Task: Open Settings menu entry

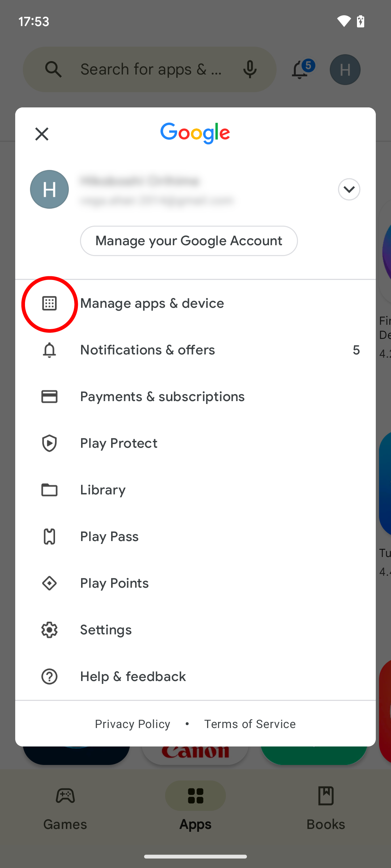Action: point(195,630)
